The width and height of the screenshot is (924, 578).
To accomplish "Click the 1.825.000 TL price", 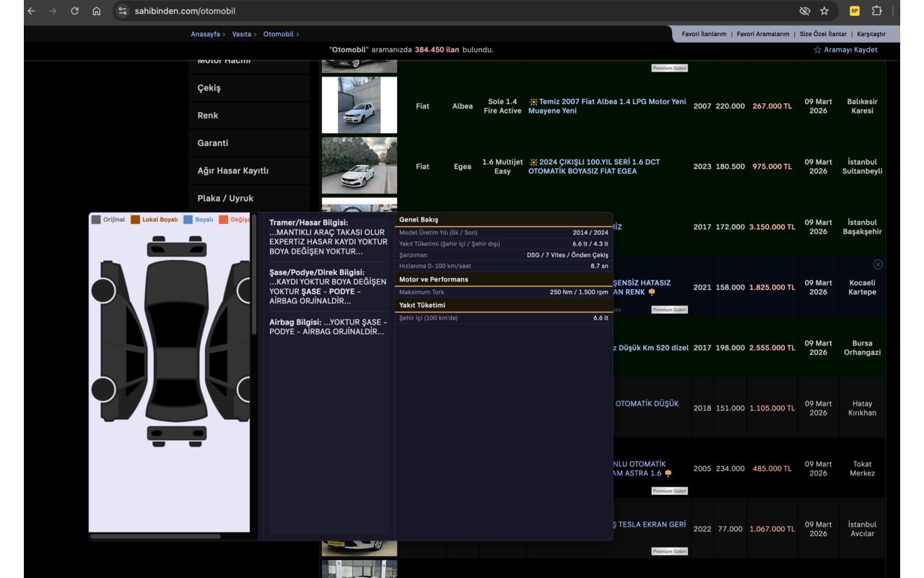I will [772, 288].
